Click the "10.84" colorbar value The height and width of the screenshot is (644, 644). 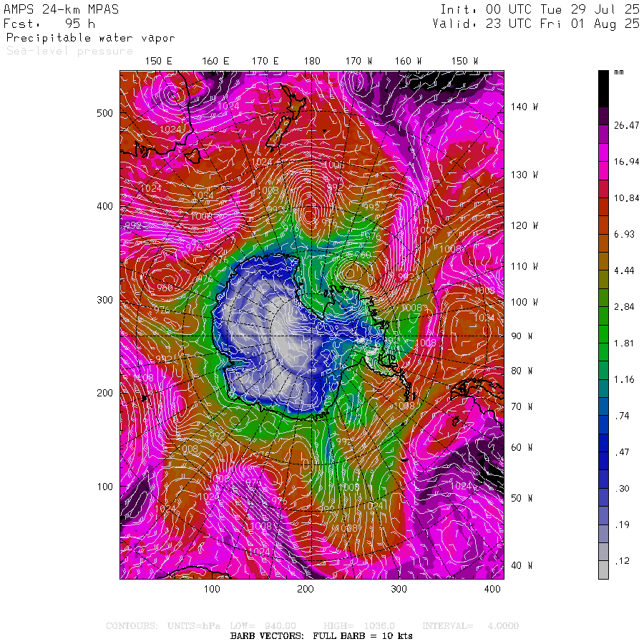point(627,198)
